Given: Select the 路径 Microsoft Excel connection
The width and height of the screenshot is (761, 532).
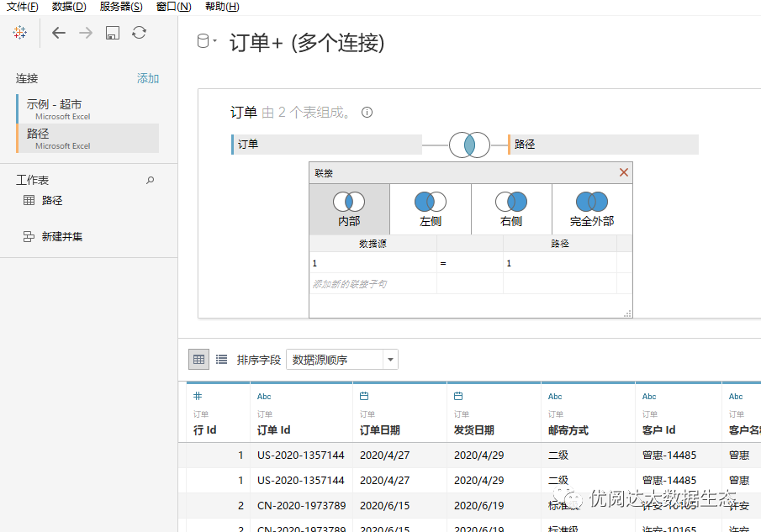Looking at the screenshot, I should coord(87,138).
